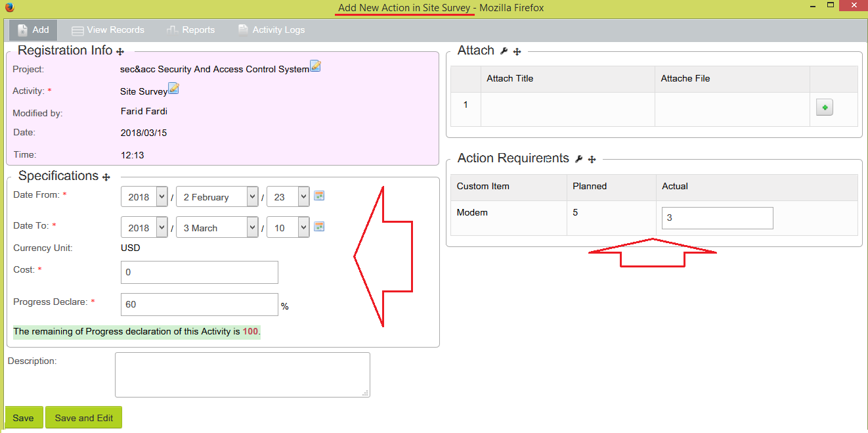Click the row number 1 in Attach table
Screen dimensions: 868x433
coord(466,104)
